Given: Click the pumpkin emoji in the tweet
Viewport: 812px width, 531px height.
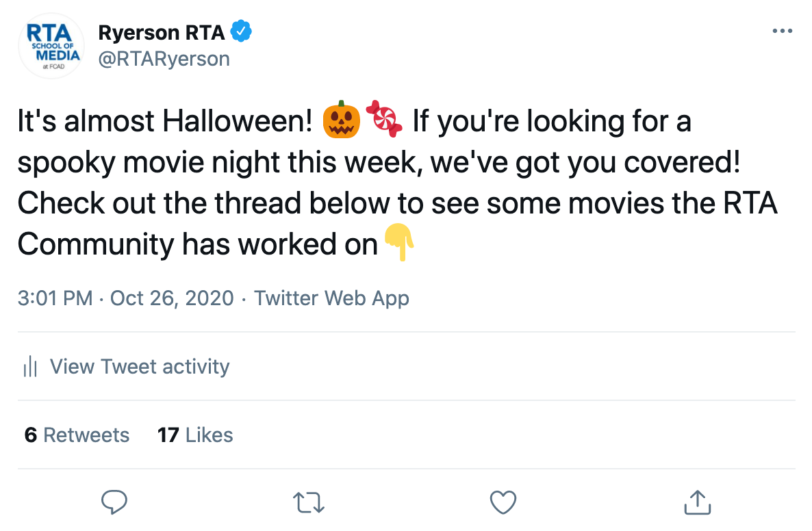Looking at the screenshot, I should [x=341, y=121].
